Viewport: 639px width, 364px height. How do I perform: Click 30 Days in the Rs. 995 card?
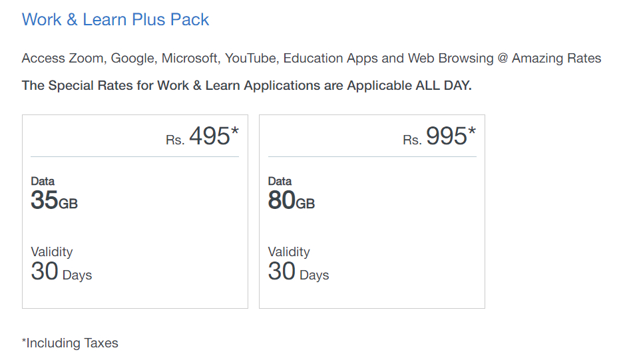(x=298, y=272)
